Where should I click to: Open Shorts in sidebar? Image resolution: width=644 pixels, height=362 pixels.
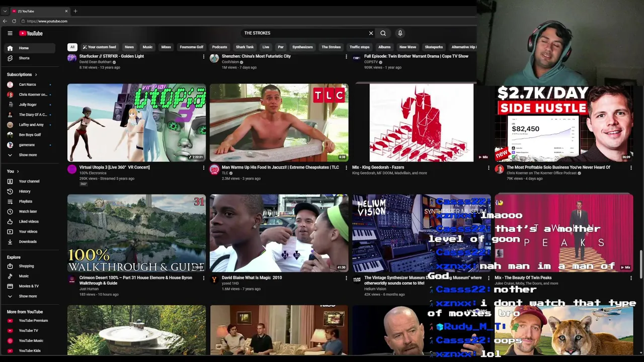point(30,58)
